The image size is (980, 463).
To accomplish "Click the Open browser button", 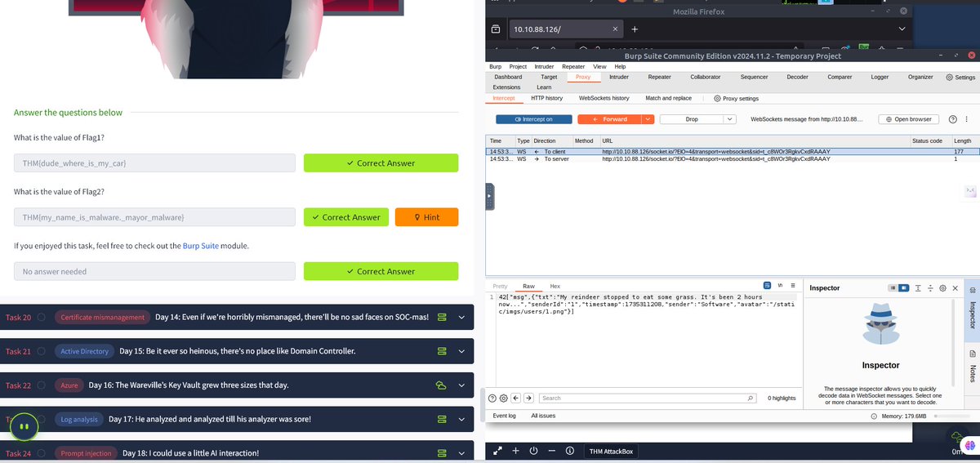I will [908, 119].
